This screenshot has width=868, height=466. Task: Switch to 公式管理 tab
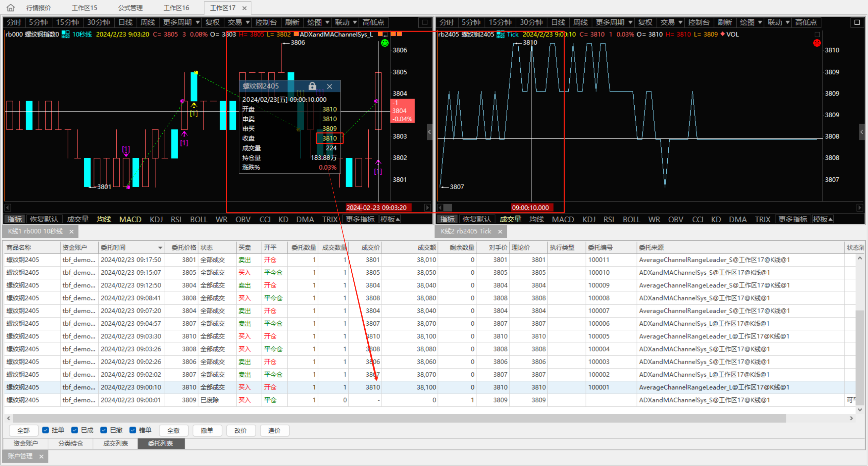pos(130,7)
